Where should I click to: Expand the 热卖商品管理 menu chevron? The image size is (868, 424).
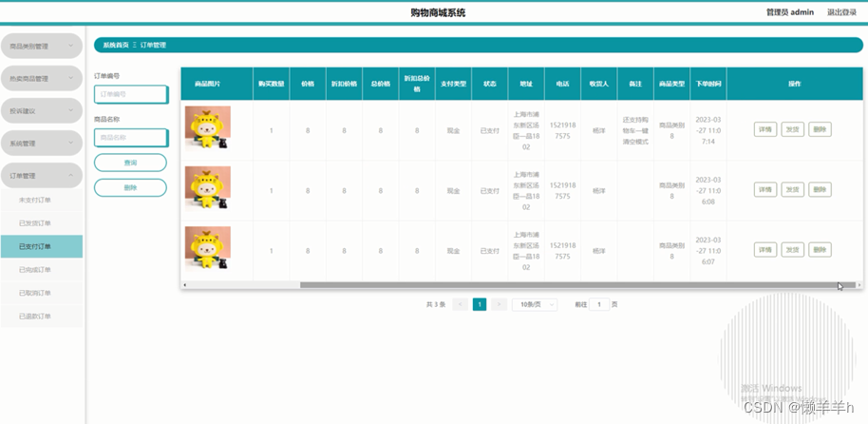coord(71,78)
